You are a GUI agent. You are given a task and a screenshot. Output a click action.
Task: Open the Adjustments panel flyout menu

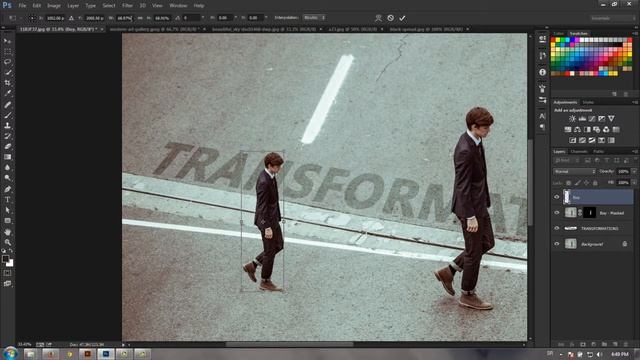(635, 102)
